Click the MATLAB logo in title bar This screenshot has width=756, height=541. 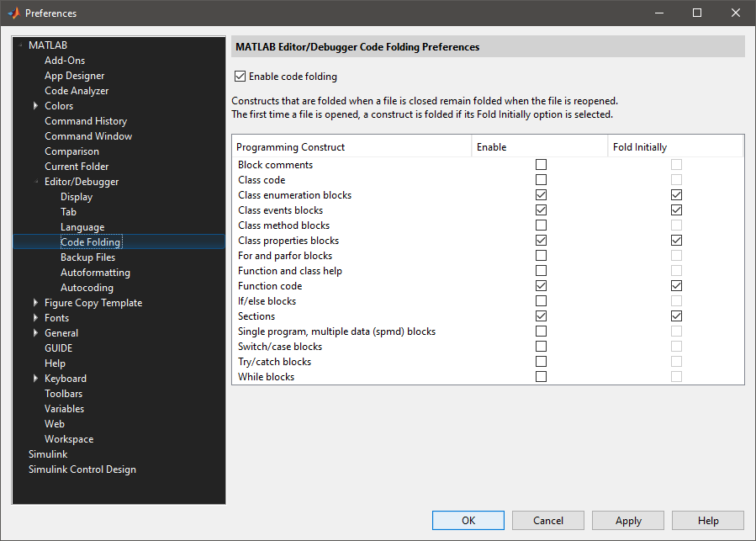(x=13, y=13)
